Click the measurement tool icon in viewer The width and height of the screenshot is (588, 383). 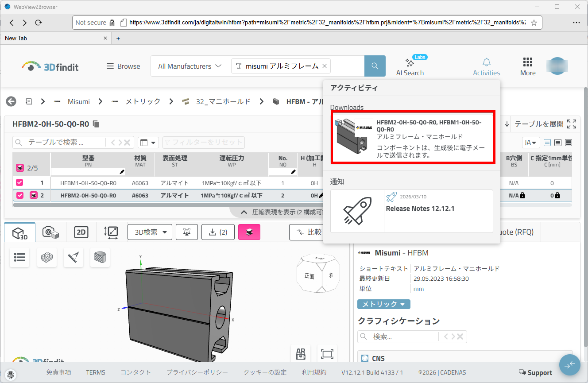click(x=73, y=257)
